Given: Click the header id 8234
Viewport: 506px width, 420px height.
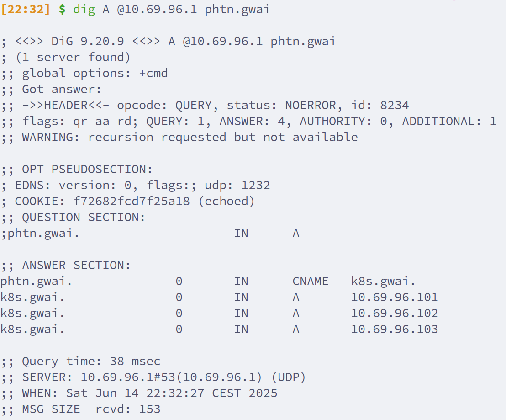Looking at the screenshot, I should pos(395,106).
